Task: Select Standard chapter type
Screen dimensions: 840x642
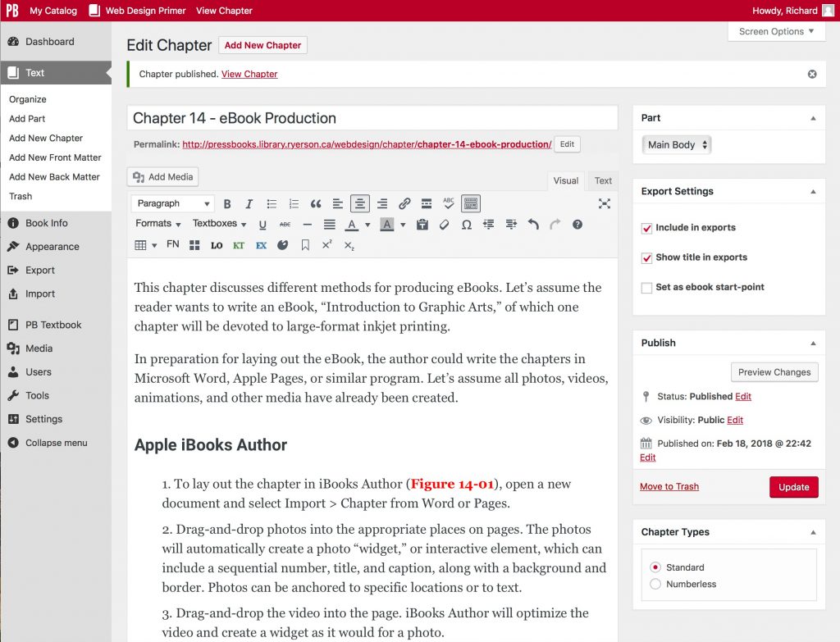Action: click(x=655, y=567)
